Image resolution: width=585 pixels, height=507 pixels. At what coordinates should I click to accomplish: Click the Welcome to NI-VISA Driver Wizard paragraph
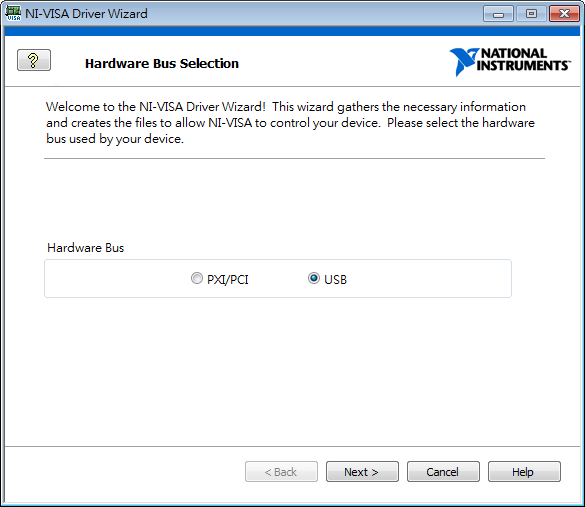[x=290, y=123]
